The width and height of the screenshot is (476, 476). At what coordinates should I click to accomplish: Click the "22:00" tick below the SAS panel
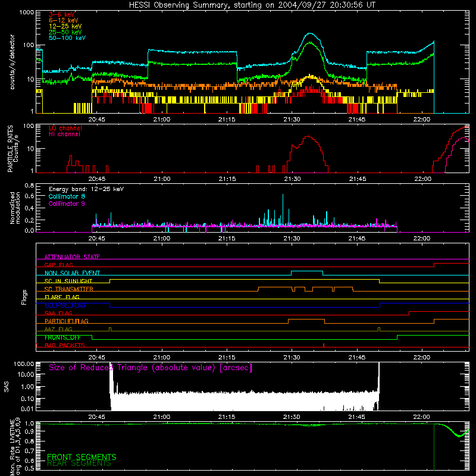pos(422,417)
